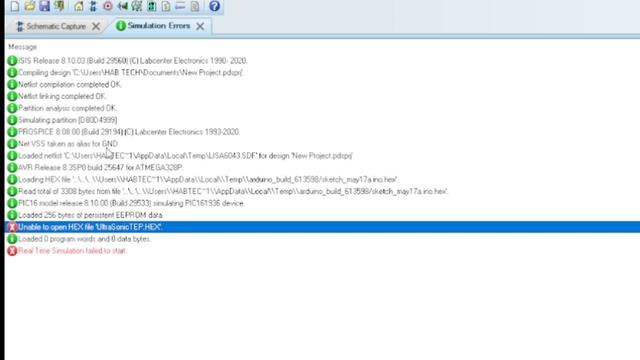Select 'Simulating partition' message row
The height and width of the screenshot is (360, 640).
pos(62,120)
